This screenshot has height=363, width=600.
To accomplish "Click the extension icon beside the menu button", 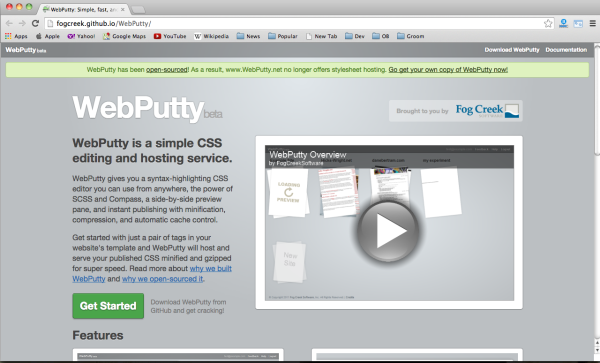I will [x=578, y=24].
